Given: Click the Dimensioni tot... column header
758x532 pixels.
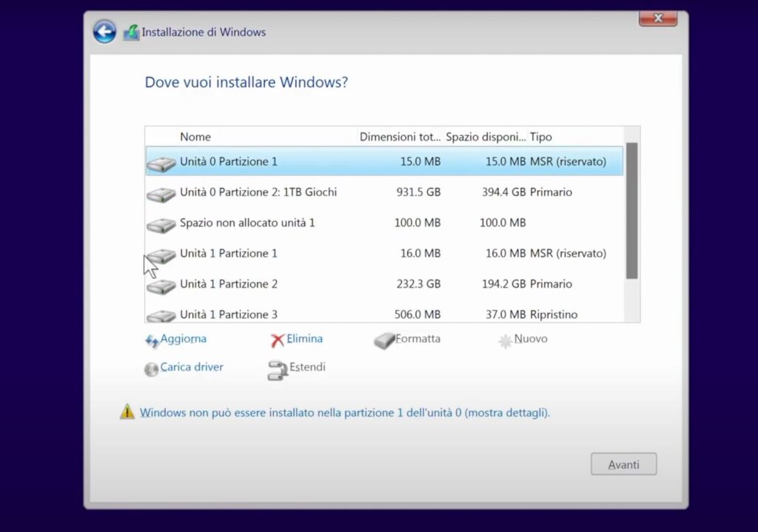Looking at the screenshot, I should (x=400, y=137).
